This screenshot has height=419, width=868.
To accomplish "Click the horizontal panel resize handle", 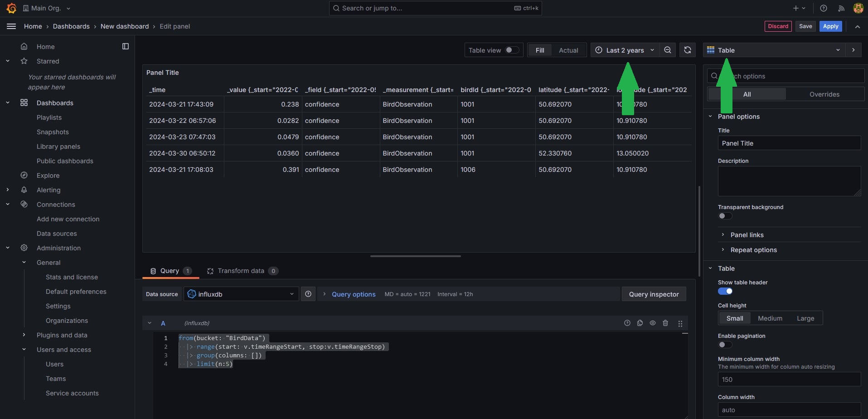I will pos(415,256).
